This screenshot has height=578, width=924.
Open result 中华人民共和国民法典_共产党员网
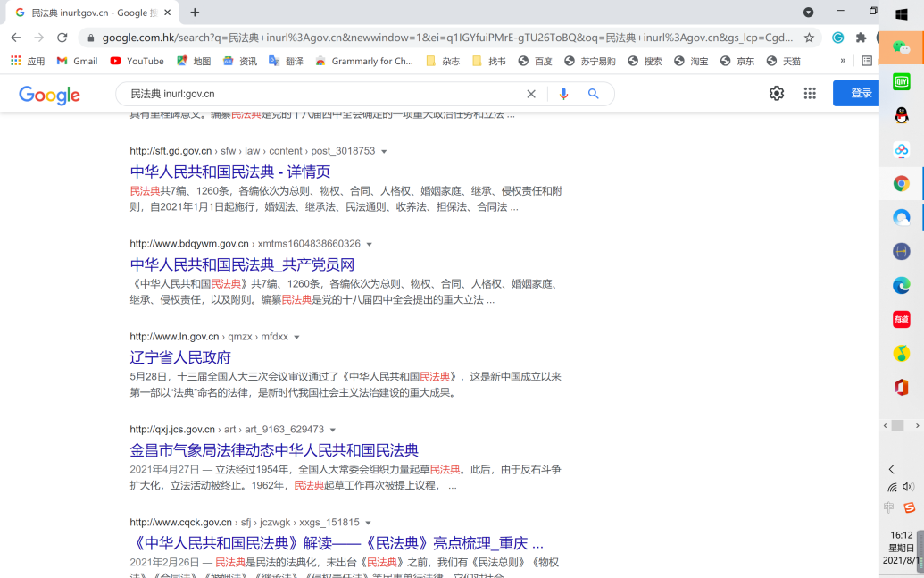point(242,264)
